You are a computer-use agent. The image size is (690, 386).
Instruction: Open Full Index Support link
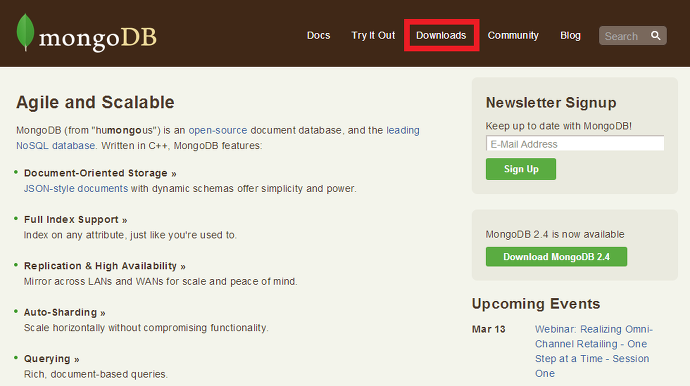75,220
